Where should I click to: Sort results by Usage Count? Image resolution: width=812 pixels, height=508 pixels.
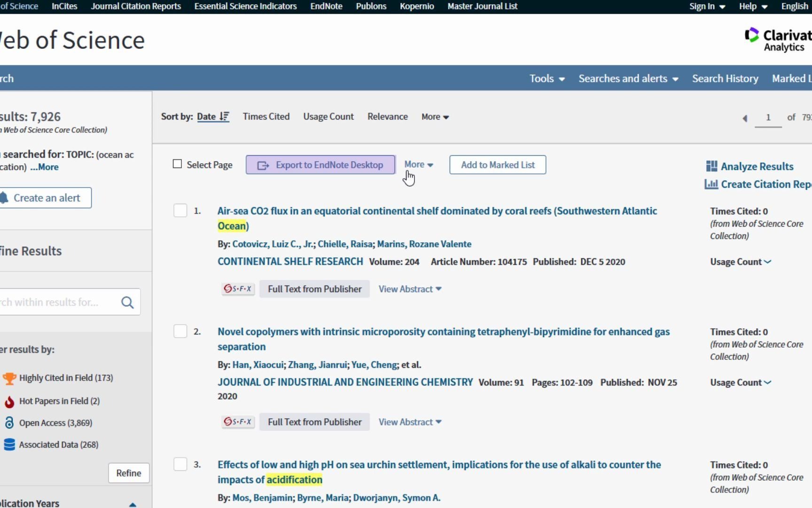(328, 117)
